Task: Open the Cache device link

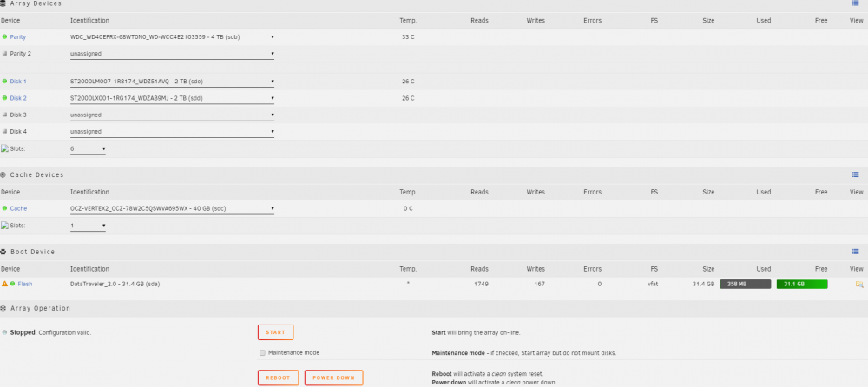Action: click(18, 209)
